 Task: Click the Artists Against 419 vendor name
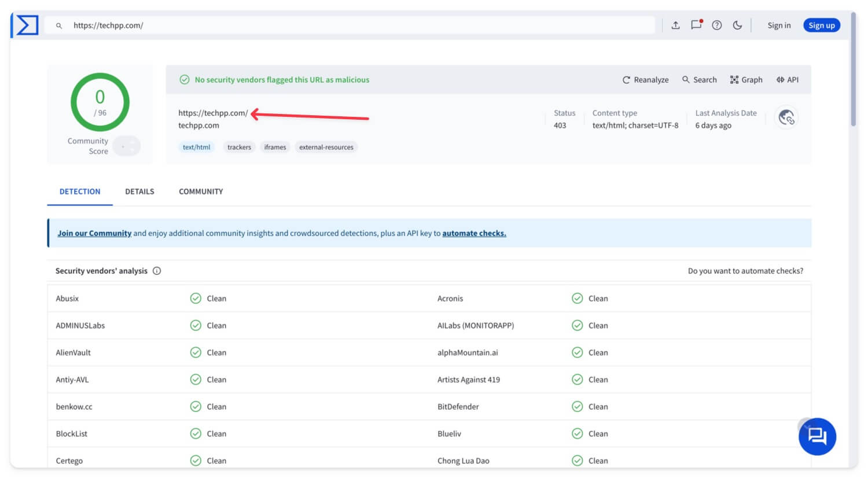[469, 380]
